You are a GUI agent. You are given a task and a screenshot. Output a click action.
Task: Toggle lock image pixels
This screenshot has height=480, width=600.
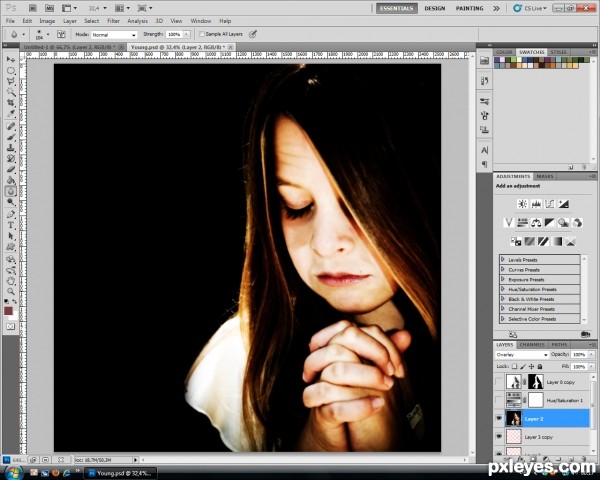tap(523, 366)
